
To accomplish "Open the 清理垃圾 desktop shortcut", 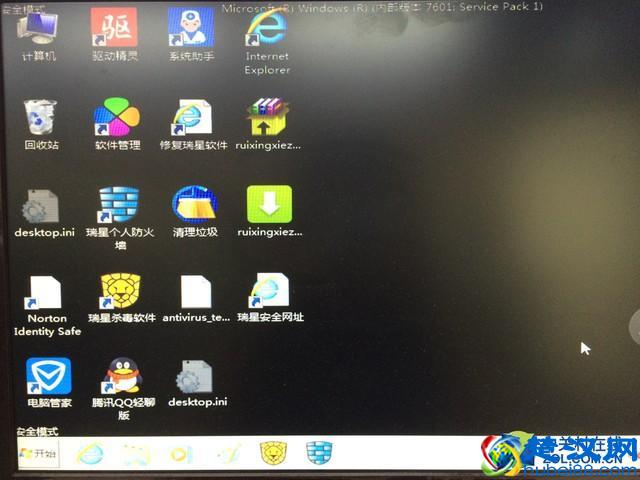I will point(194,205).
